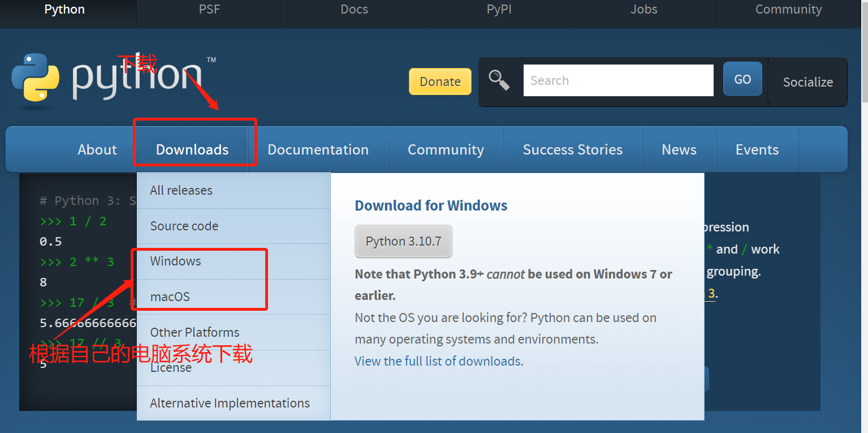Screen dimensions: 868x433
Task: Click the '>>> 1 / 2' code line
Action: pos(73,221)
